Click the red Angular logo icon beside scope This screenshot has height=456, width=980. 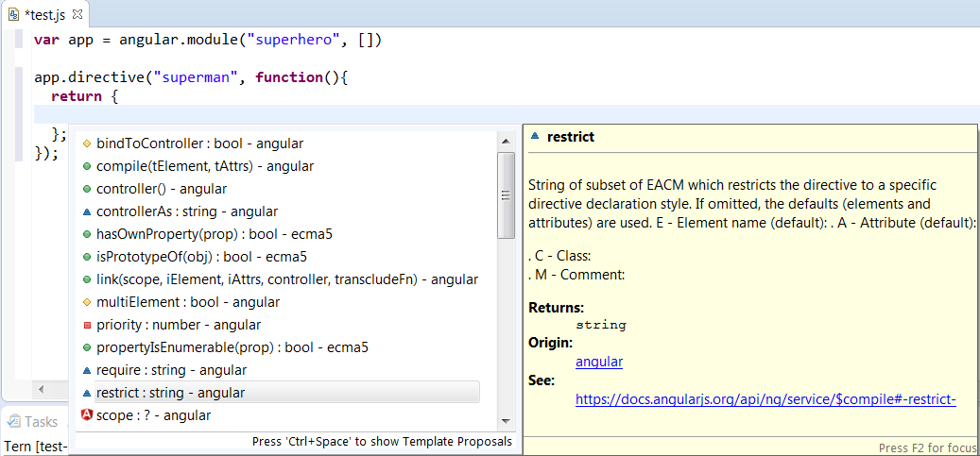[87, 414]
